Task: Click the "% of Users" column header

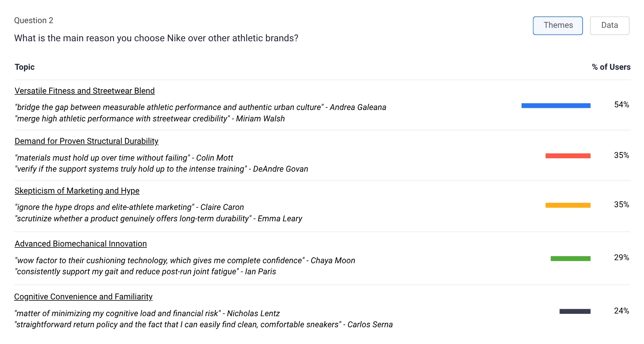Action: 611,67
